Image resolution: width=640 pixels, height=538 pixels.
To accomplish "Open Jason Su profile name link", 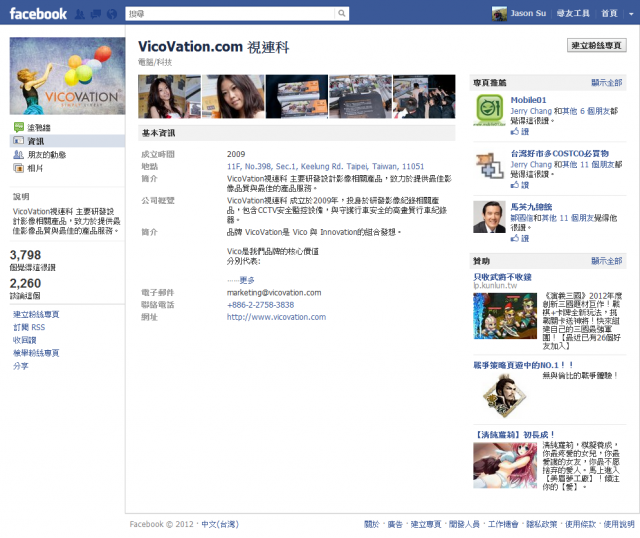I will coord(528,13).
